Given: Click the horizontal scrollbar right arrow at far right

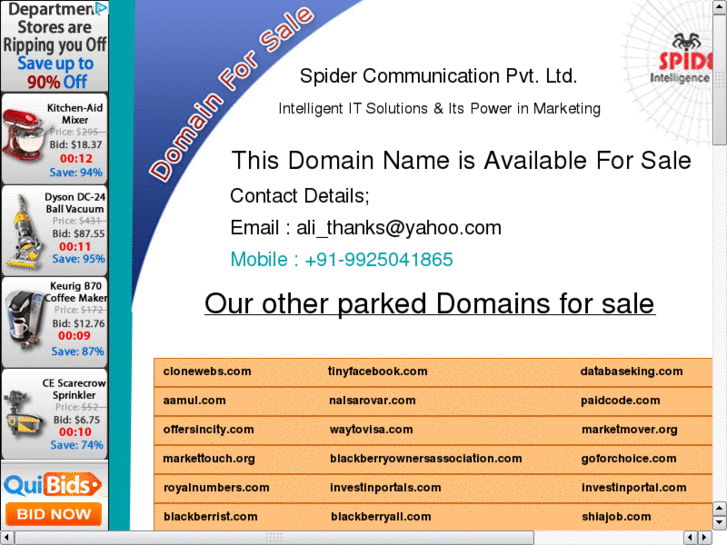Looking at the screenshot, I should point(705,537).
